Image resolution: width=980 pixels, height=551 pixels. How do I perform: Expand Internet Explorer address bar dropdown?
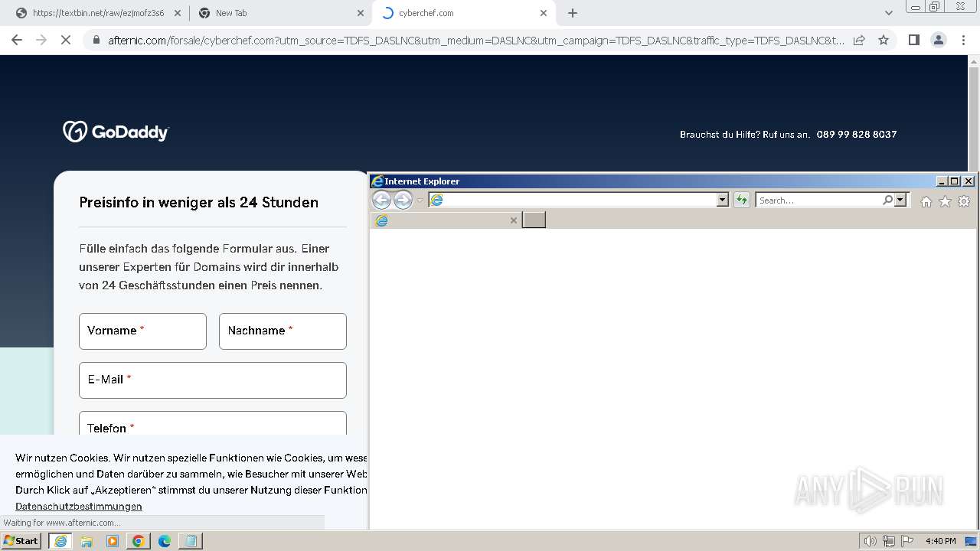point(722,200)
